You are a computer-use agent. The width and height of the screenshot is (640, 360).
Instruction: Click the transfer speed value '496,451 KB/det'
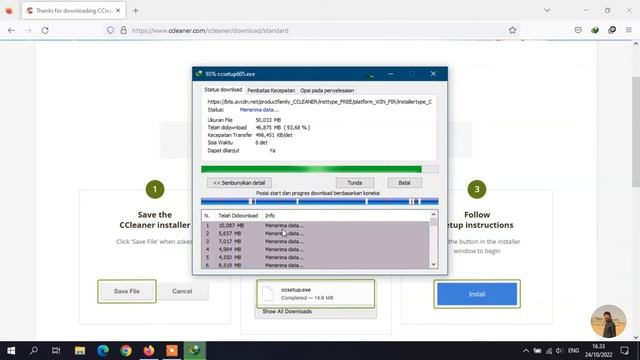[x=274, y=135]
